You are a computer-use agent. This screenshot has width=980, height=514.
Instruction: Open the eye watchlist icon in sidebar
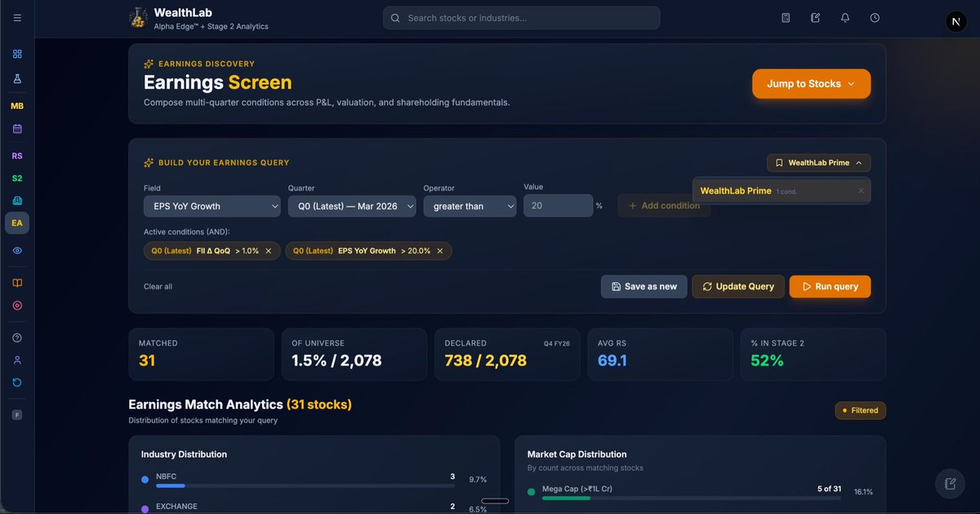(x=17, y=251)
